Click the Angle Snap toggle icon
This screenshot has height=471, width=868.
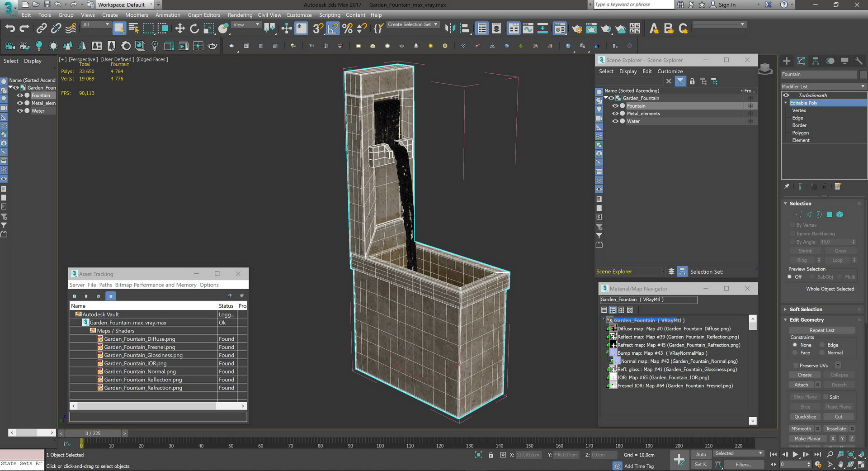[x=332, y=29]
